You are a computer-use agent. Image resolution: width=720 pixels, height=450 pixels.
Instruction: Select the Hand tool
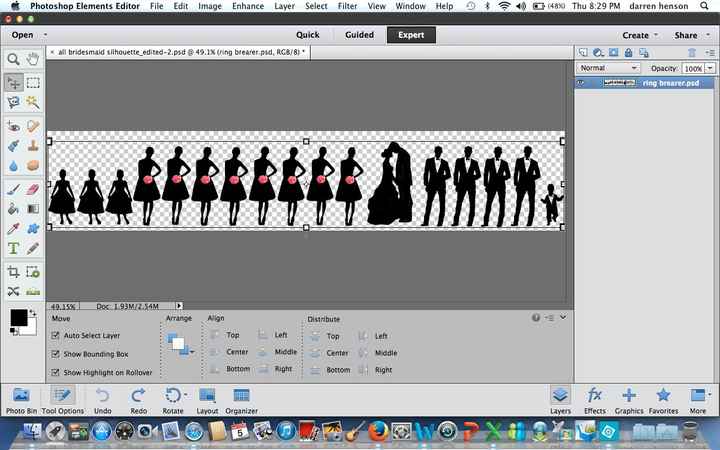[x=33, y=59]
